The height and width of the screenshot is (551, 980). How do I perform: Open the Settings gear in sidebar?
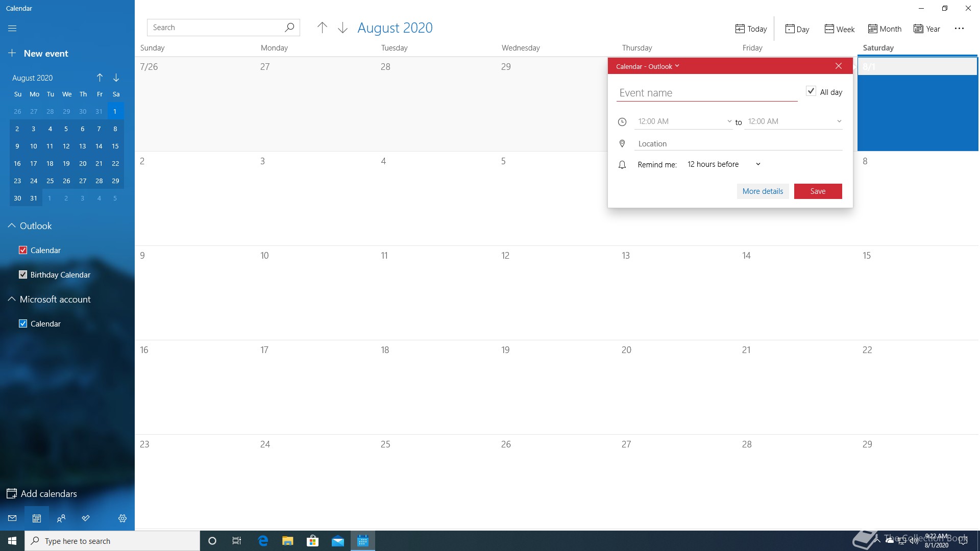click(122, 518)
